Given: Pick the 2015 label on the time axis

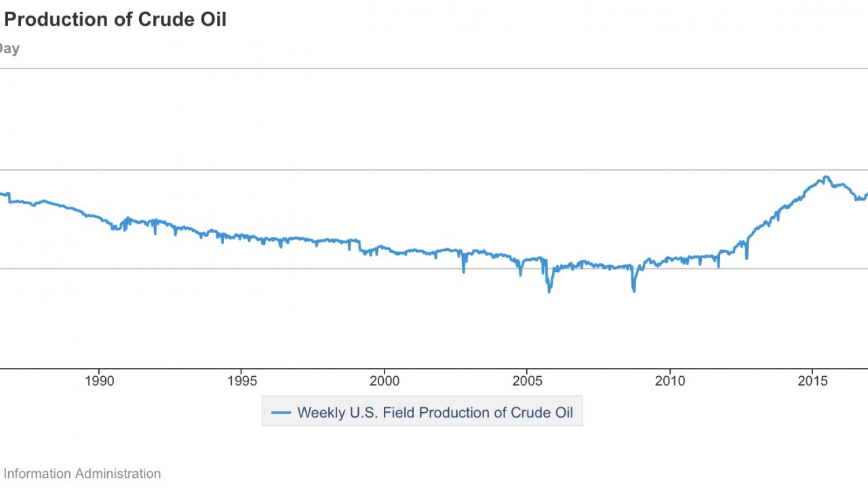Looking at the screenshot, I should 812,382.
